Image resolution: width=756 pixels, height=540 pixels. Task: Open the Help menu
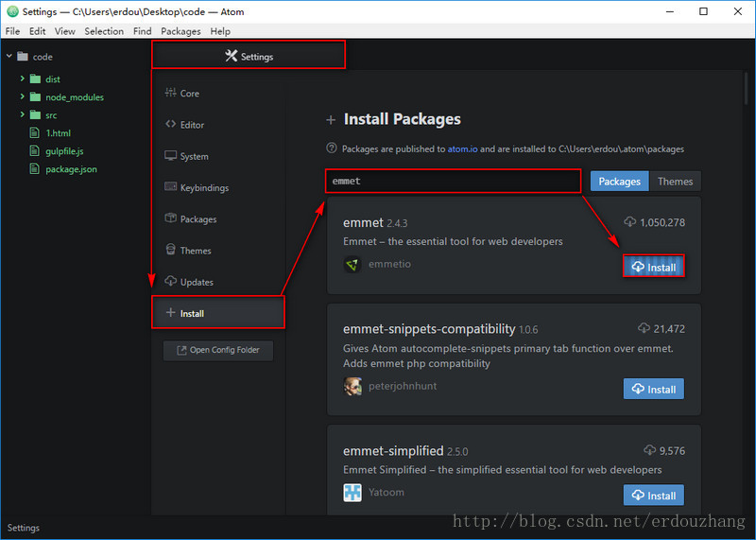[x=220, y=31]
